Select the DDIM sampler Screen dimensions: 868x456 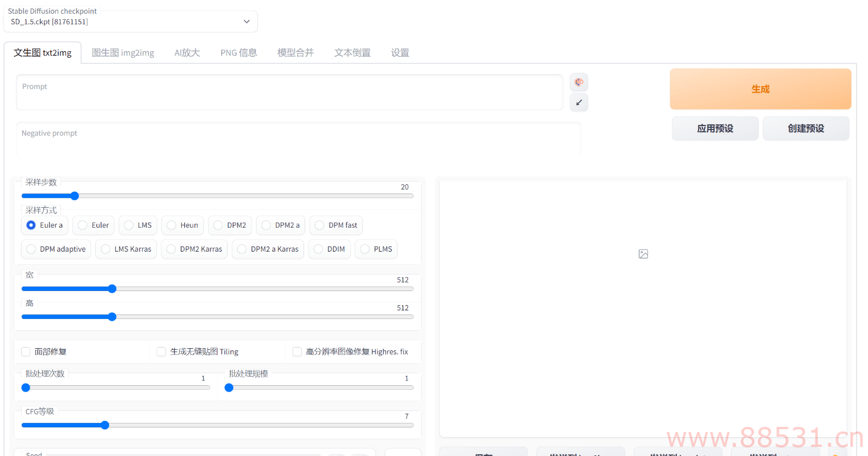point(330,249)
